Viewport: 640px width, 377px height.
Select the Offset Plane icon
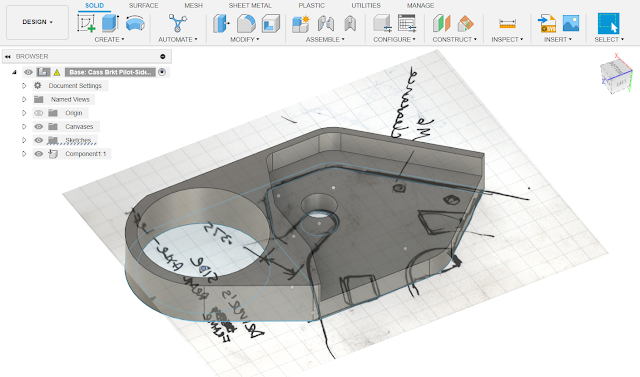[442, 23]
